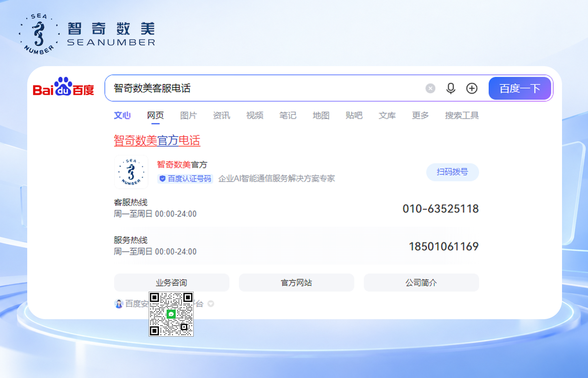Click the Baidu logo
This screenshot has height=378, width=588.
(63, 86)
